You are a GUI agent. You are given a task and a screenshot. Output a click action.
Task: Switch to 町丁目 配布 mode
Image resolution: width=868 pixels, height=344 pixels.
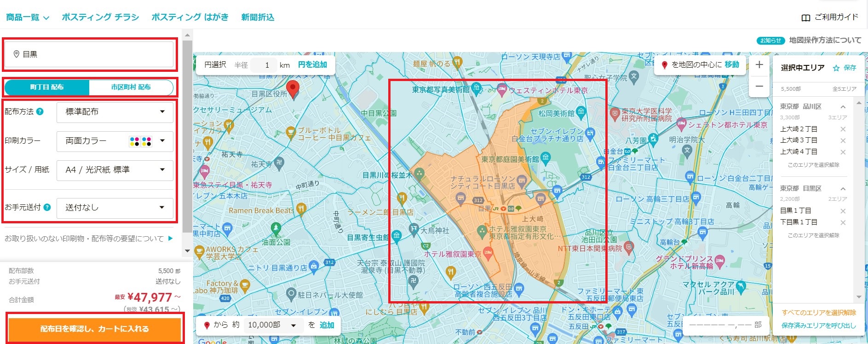coord(47,87)
